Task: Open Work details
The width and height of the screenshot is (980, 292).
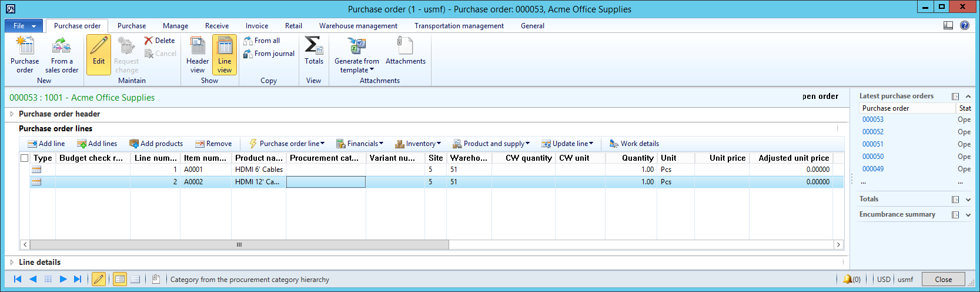Action: [634, 144]
